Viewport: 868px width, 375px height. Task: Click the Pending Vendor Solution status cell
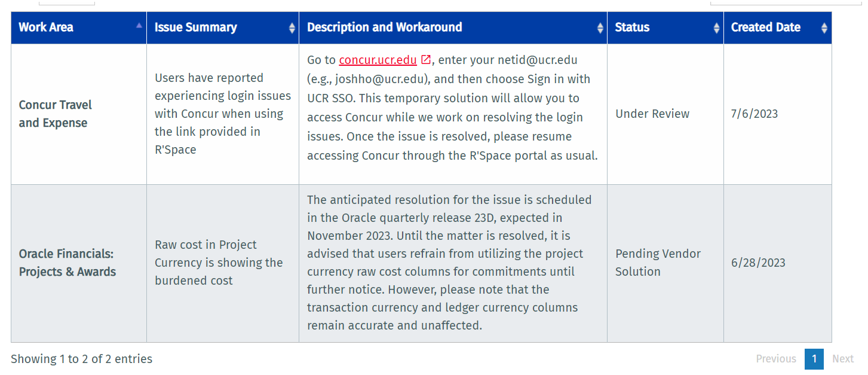coord(658,263)
